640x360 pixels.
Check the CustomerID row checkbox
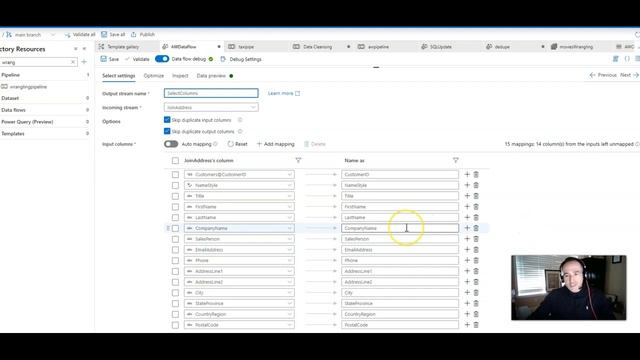pos(175,174)
